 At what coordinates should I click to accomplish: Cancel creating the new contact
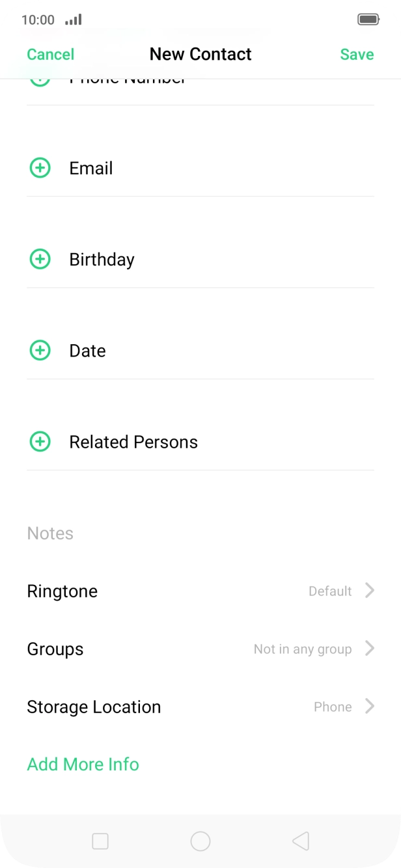click(x=51, y=55)
